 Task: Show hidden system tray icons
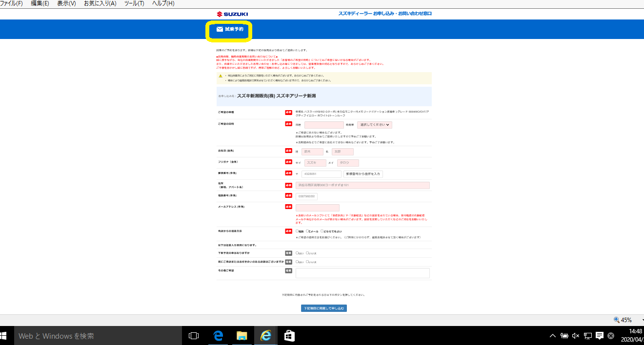point(553,336)
